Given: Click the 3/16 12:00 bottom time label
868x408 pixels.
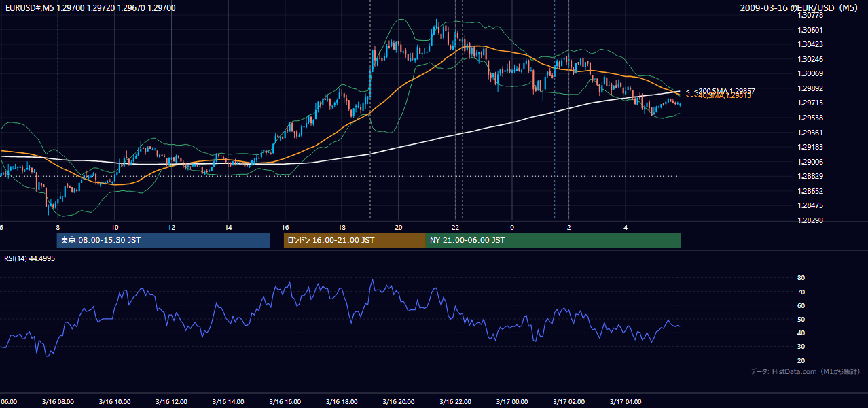Looking at the screenshot, I should [171, 402].
